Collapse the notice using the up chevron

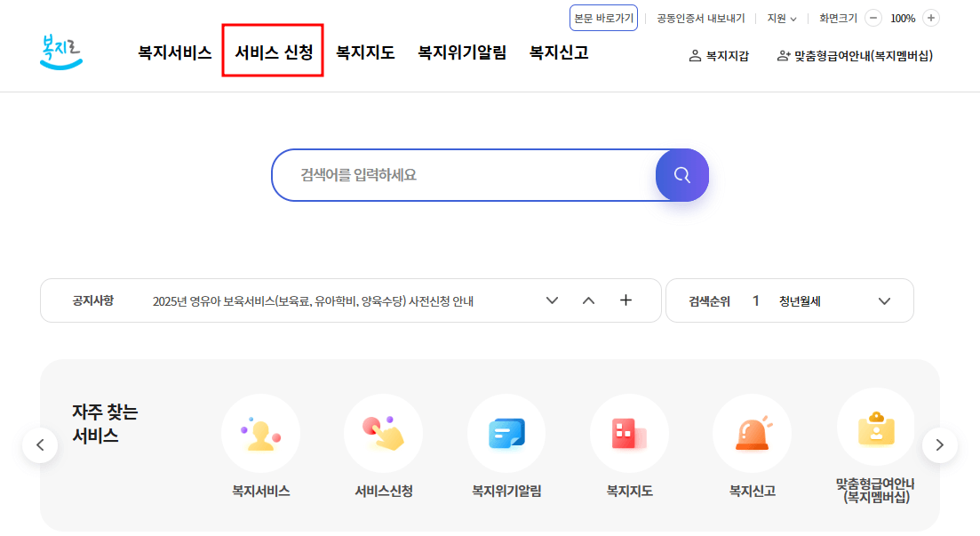point(588,300)
